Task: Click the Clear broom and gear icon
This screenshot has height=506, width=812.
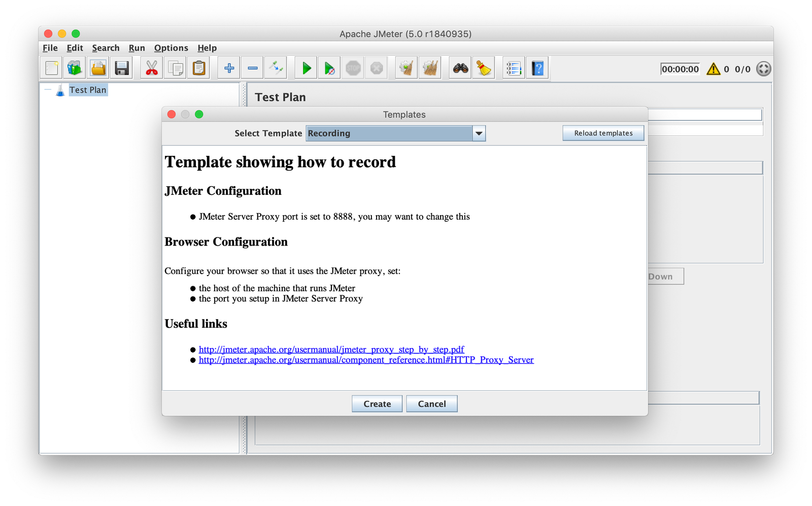Action: [407, 68]
